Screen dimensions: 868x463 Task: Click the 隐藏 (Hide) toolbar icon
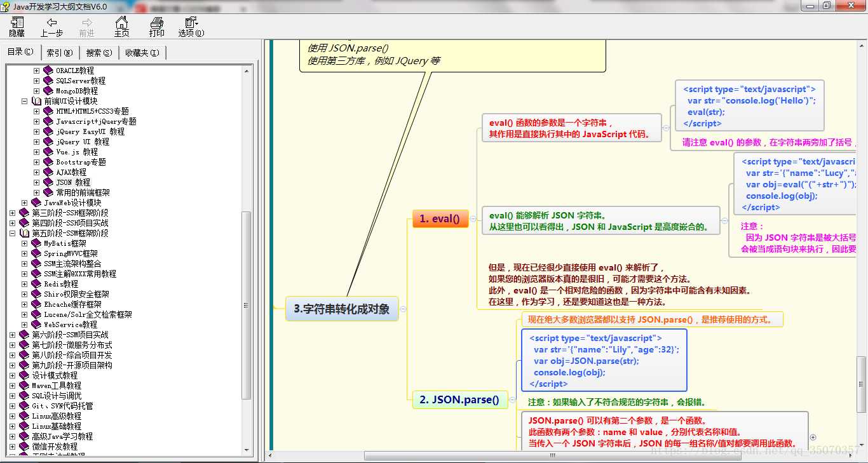pos(17,27)
